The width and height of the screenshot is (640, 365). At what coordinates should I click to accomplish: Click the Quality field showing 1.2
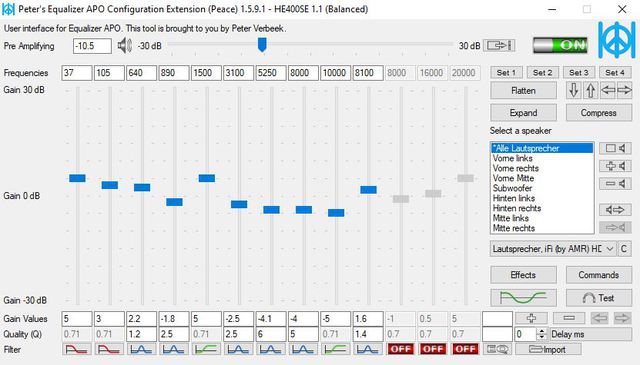[x=141, y=334]
